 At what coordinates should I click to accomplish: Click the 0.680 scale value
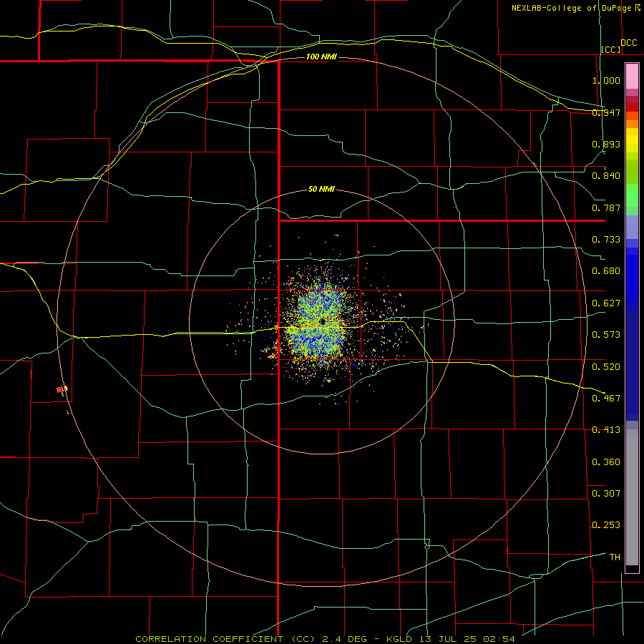(606, 271)
